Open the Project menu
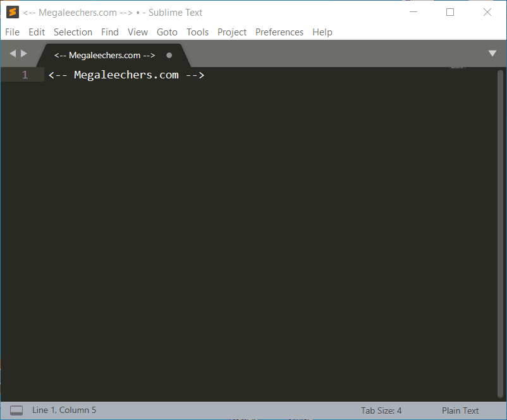 232,32
